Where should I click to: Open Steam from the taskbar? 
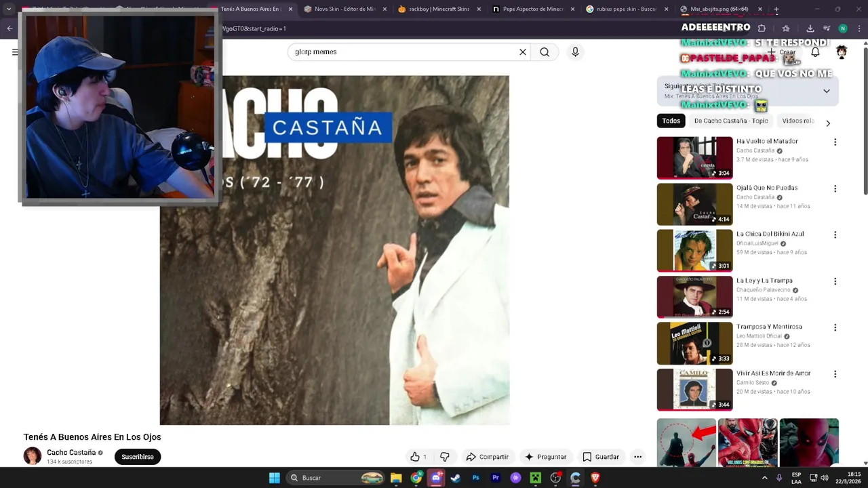click(x=456, y=478)
